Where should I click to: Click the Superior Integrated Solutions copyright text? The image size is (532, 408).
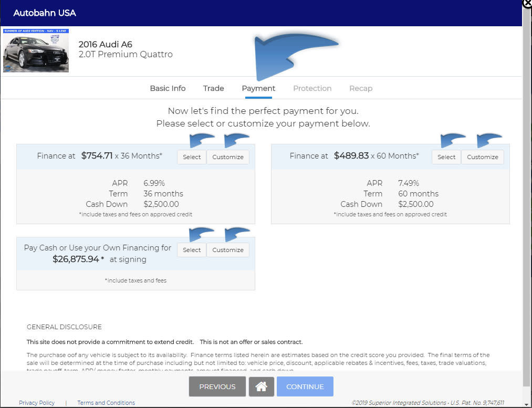tap(428, 403)
